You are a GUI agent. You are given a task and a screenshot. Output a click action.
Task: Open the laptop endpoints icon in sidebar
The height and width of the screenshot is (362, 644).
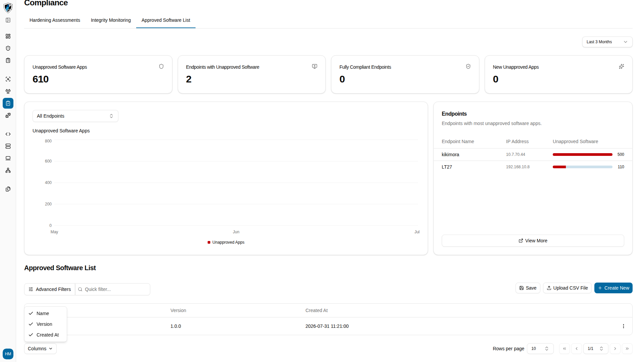tap(8, 158)
